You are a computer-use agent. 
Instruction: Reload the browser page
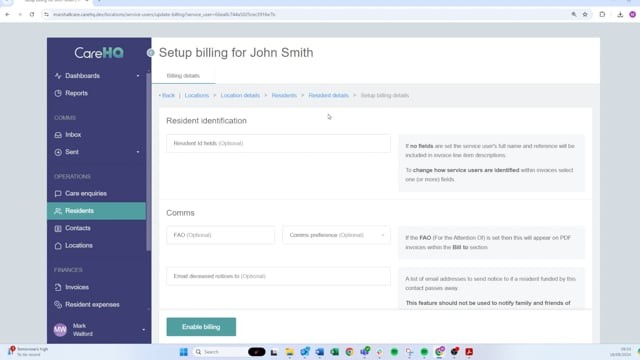click(32, 14)
